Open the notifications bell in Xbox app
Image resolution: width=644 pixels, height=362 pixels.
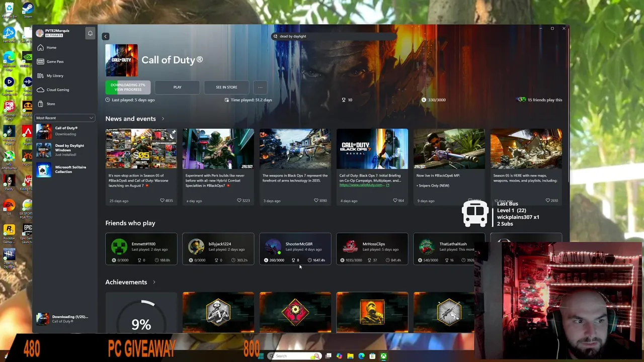tap(90, 33)
